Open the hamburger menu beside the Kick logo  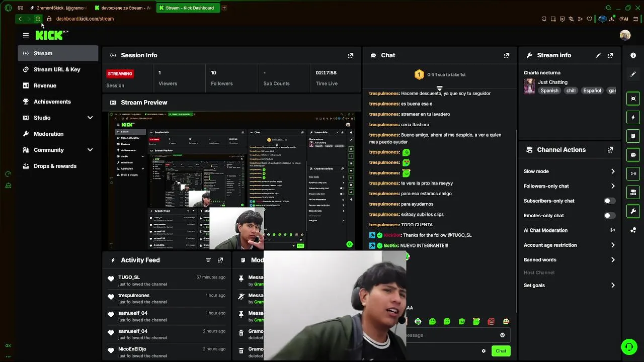coord(26,35)
